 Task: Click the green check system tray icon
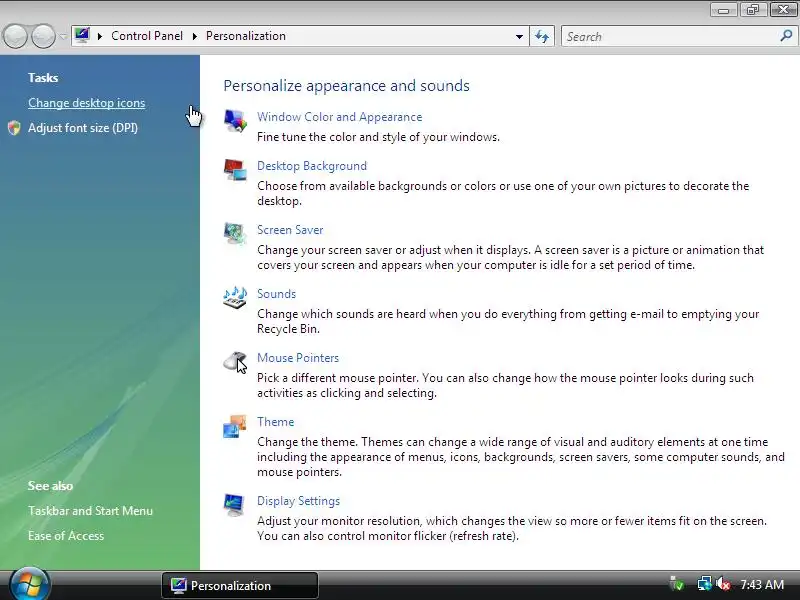(677, 584)
